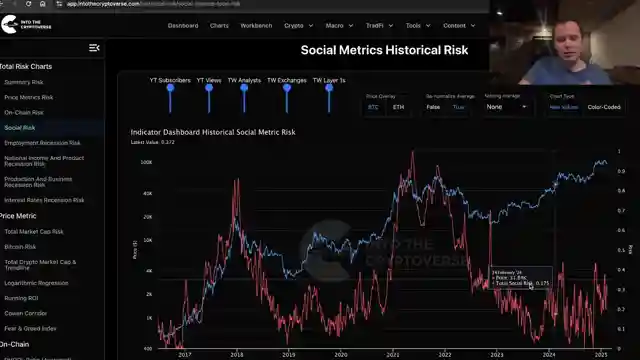
Task: Open the Dashboard page
Action: pyautogui.click(x=183, y=25)
